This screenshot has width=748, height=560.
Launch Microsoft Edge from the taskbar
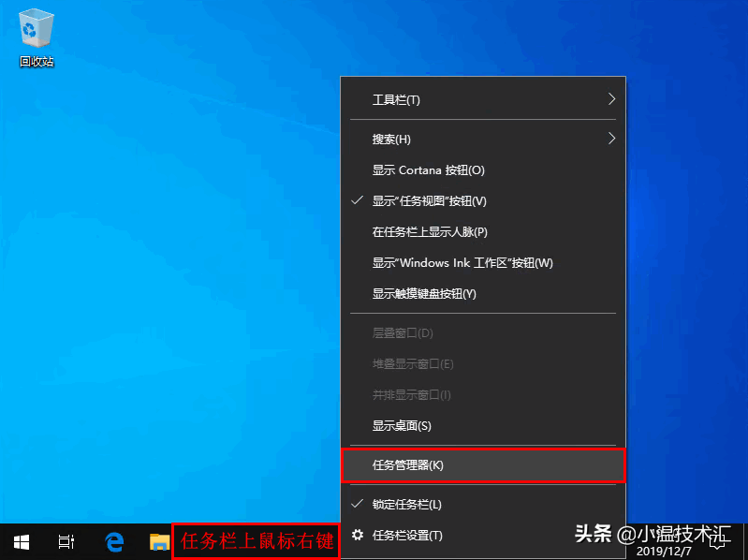point(114,542)
